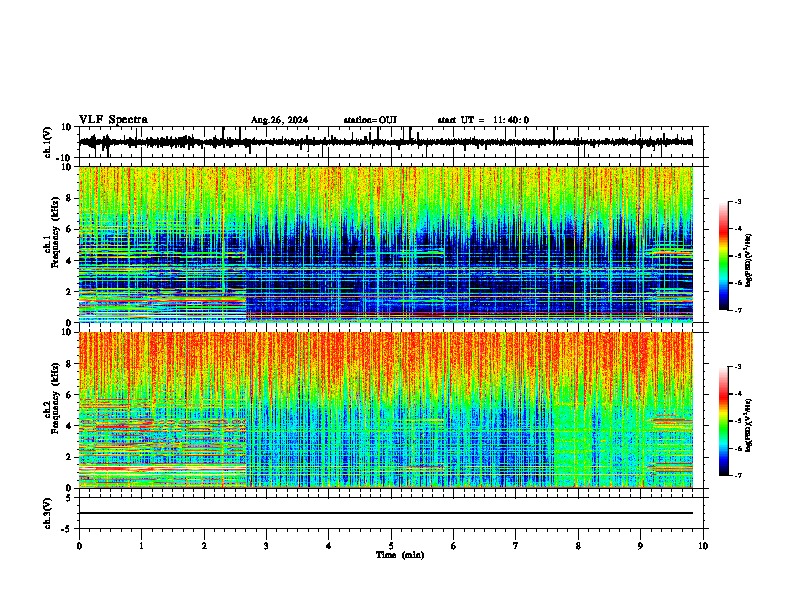
Task: Click inside the ch.1 frequency spectrogram
Action: tap(386, 244)
